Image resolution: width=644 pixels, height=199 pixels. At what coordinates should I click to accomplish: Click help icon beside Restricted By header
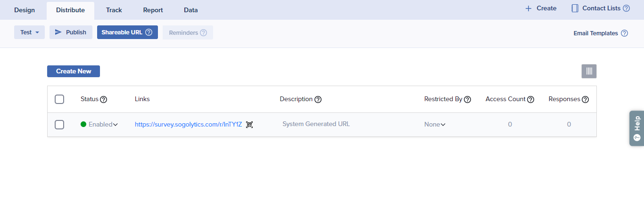coord(468,99)
